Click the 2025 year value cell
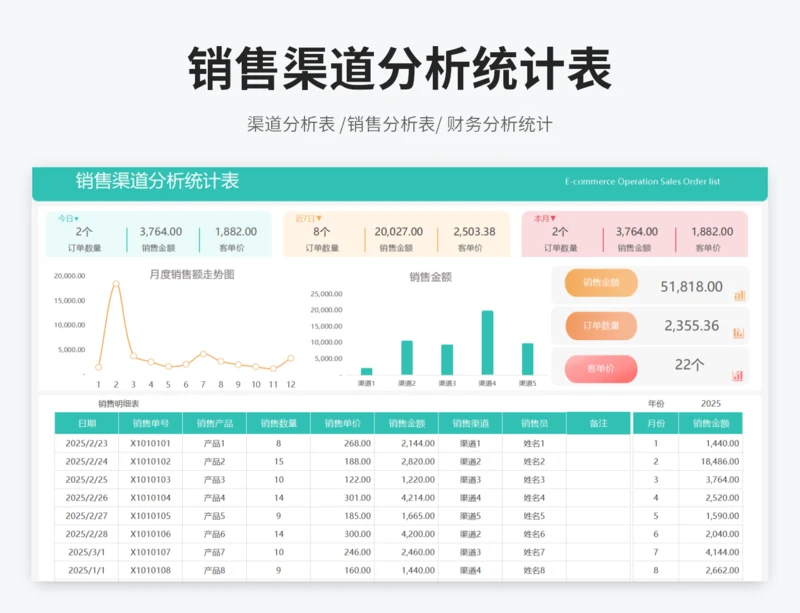This screenshot has width=800, height=613. click(x=711, y=404)
